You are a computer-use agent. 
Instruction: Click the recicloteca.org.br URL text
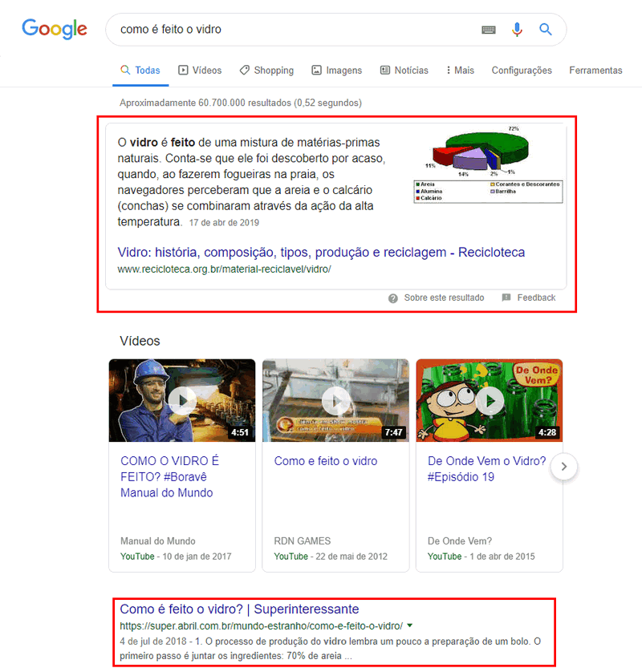click(224, 269)
